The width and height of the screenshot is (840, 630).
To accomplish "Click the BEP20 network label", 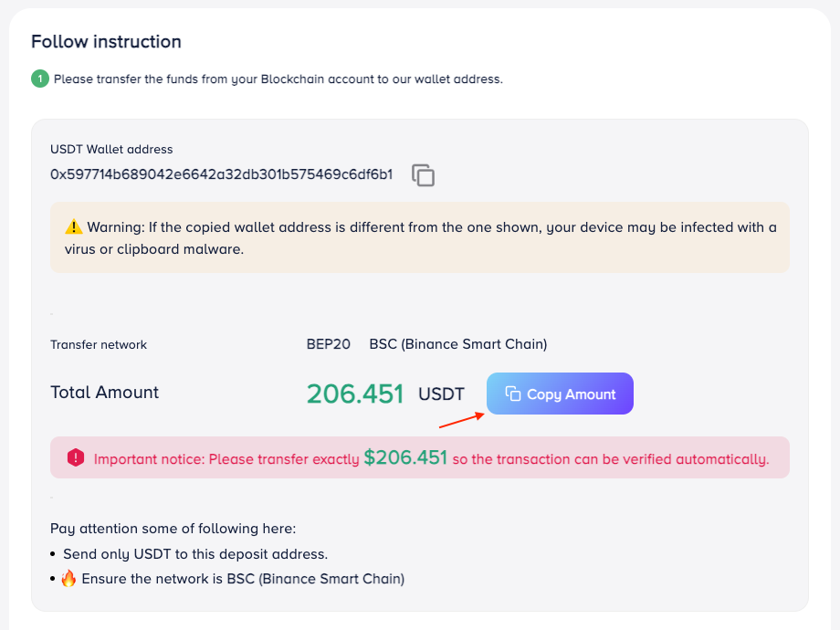I will [x=329, y=344].
